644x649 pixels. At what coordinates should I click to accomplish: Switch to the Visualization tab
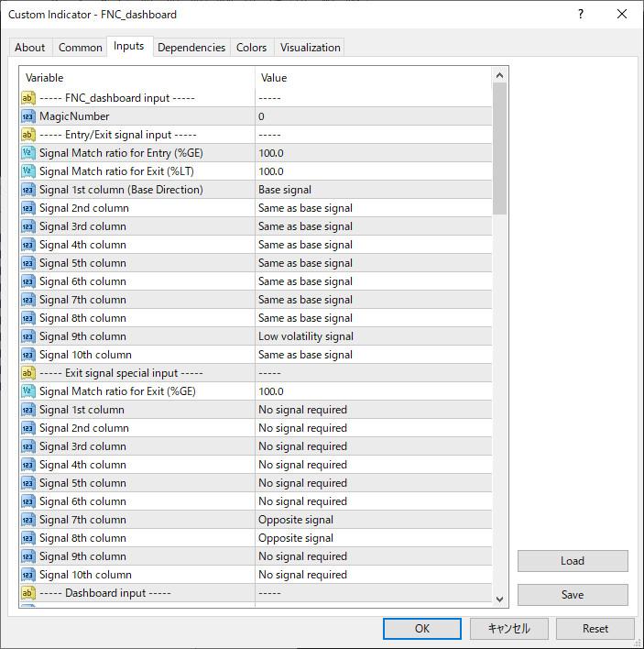(311, 48)
